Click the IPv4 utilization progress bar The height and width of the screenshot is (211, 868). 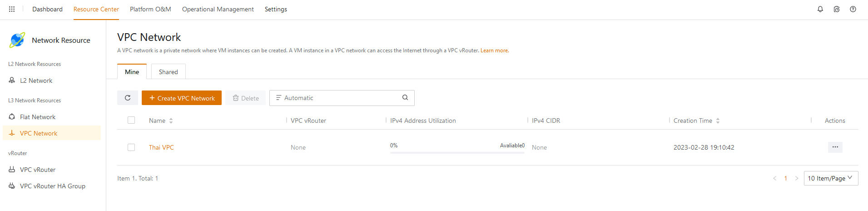(x=457, y=152)
